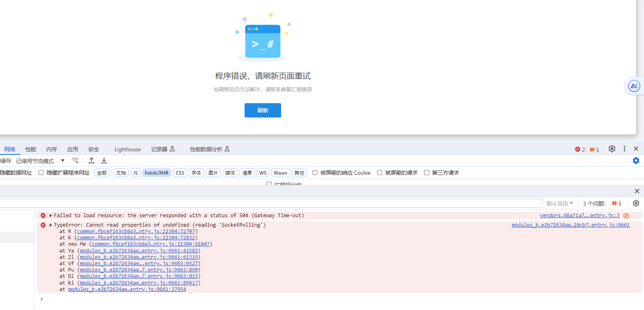Viewport: 644px width, 310px height.
Task: Toggle the 隐藏扩展程序网址 checkbox
Action: point(41,173)
